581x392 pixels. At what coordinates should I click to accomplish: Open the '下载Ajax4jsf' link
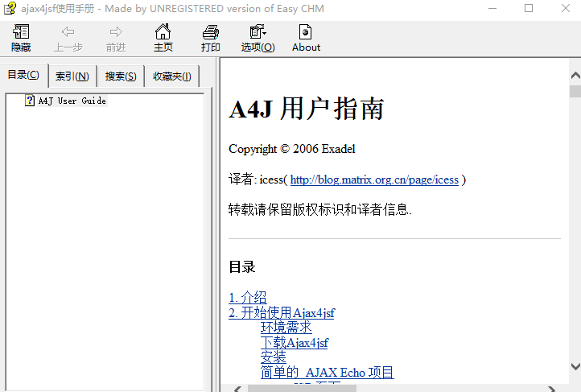(294, 343)
